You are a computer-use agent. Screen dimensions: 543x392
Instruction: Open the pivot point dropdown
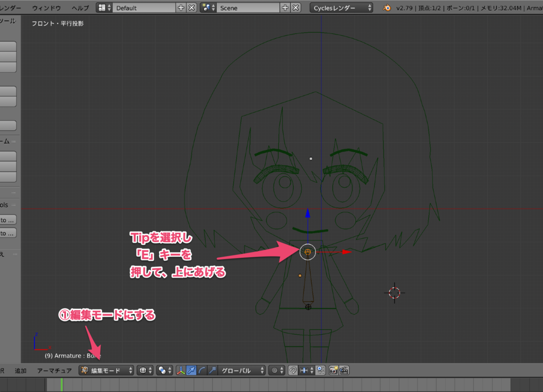pos(164,371)
